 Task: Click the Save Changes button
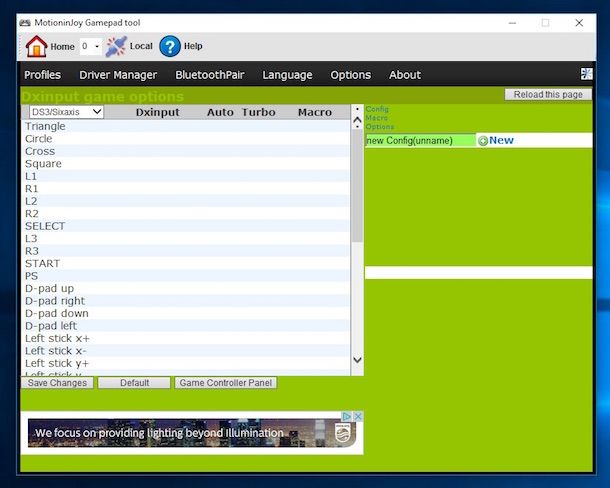pos(57,383)
